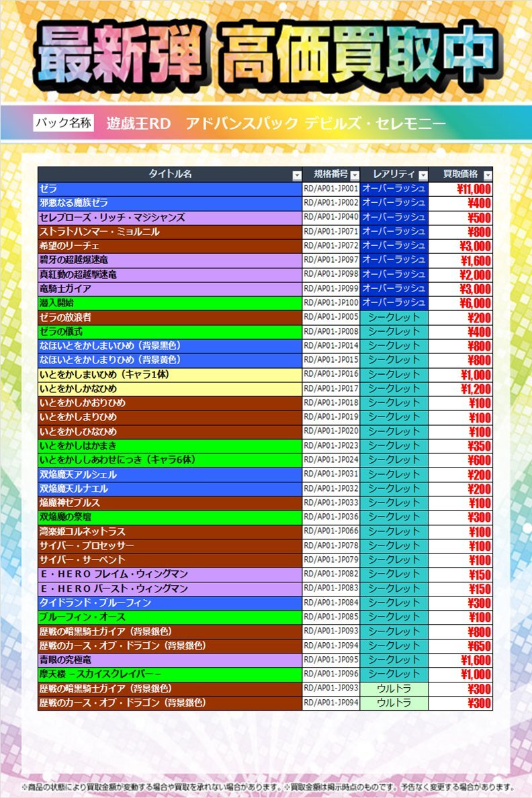The width and height of the screenshot is (532, 798).
Task: Click the 邪悪なる魔族ゼラ row title
Action: click(170, 203)
